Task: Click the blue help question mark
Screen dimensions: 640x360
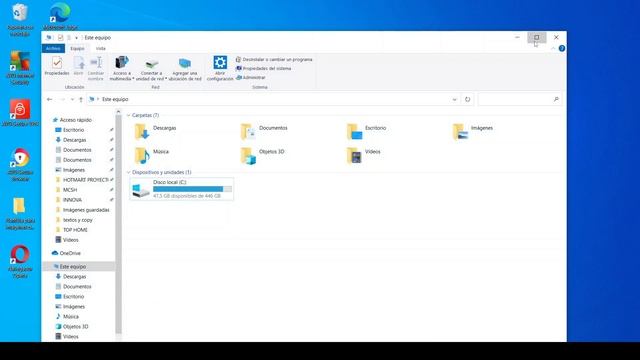Action: [x=562, y=48]
